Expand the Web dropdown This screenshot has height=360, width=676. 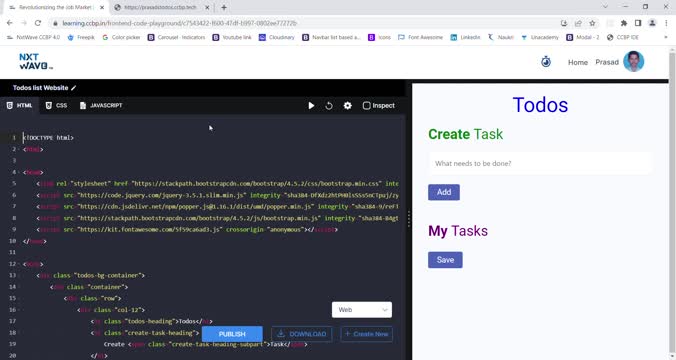coord(362,310)
